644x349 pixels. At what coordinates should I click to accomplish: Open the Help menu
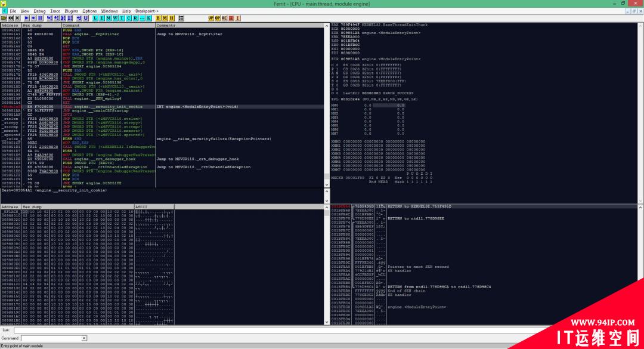[x=126, y=11]
